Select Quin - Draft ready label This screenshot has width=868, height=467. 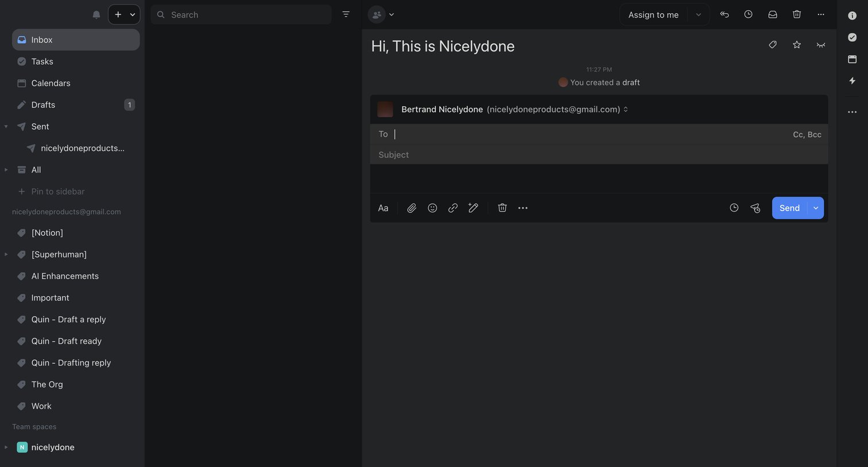[x=76, y=341]
